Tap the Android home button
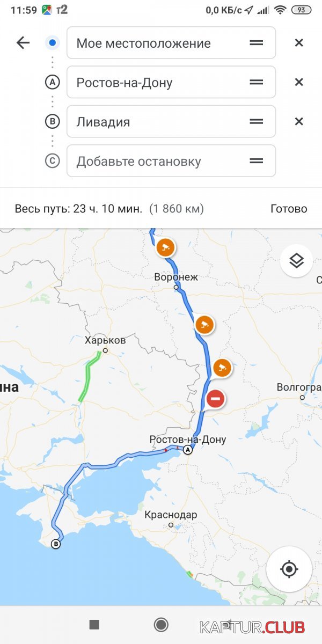 coord(161,624)
